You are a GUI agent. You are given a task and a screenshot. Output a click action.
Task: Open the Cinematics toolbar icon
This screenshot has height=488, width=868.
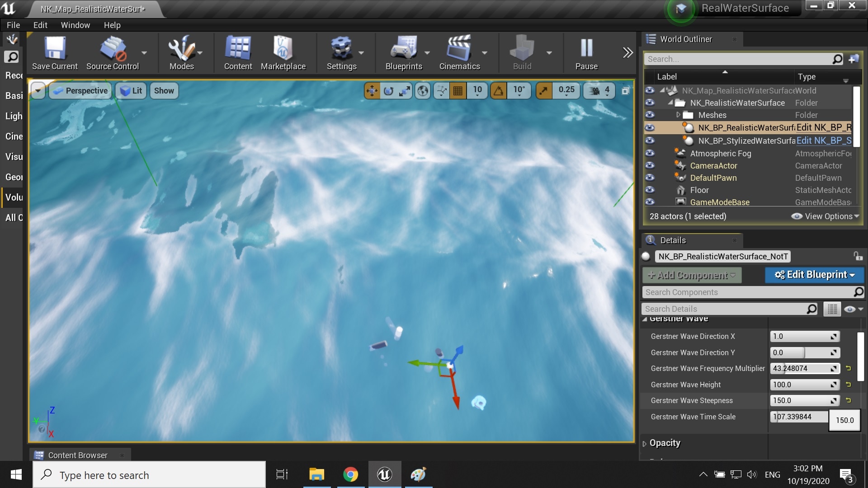click(x=458, y=53)
